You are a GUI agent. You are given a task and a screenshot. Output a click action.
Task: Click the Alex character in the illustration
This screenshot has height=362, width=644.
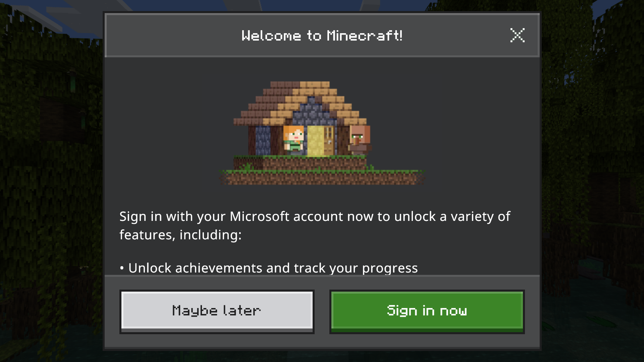[x=293, y=140]
